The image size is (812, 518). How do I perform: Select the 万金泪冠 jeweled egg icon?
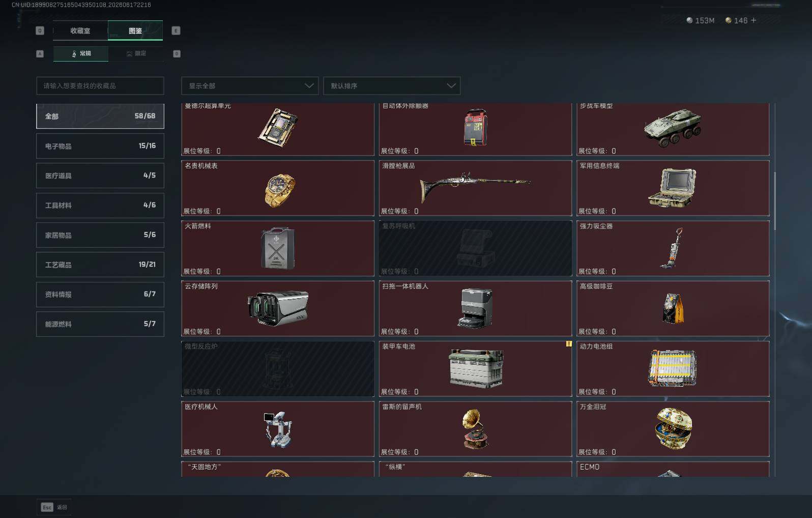[x=674, y=428]
